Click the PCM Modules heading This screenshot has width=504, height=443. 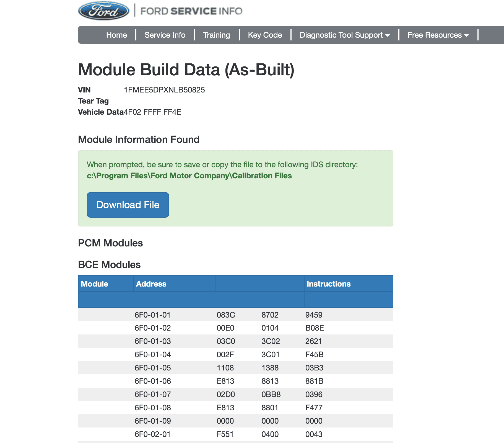pyautogui.click(x=110, y=243)
